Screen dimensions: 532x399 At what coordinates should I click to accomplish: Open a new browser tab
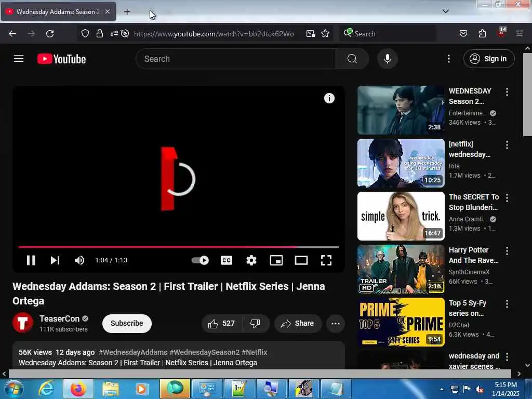click(127, 12)
